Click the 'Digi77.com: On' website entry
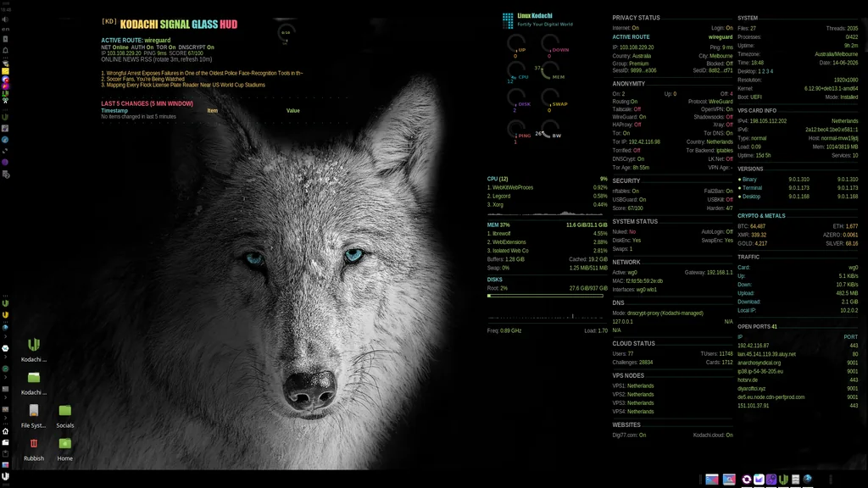 point(629,435)
